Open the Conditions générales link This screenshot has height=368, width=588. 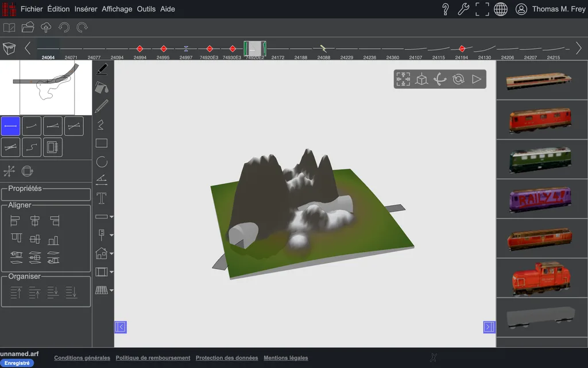[82, 358]
